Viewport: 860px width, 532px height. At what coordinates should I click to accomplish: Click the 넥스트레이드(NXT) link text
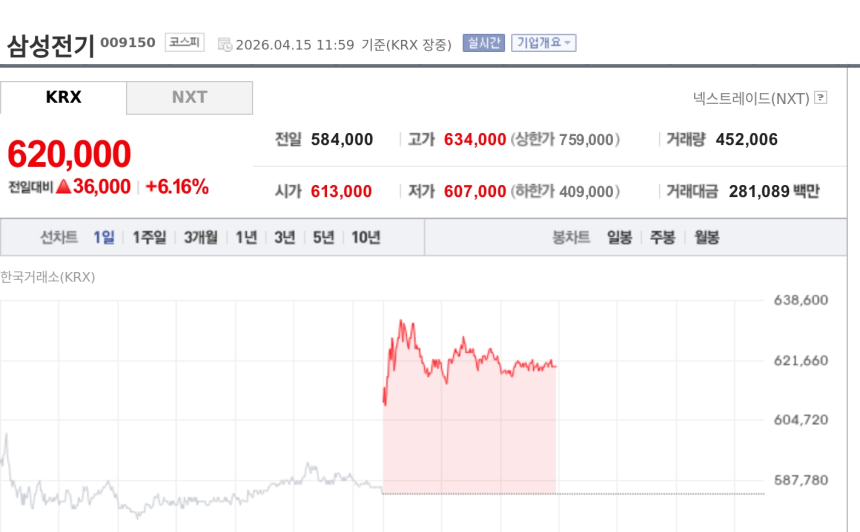751,98
